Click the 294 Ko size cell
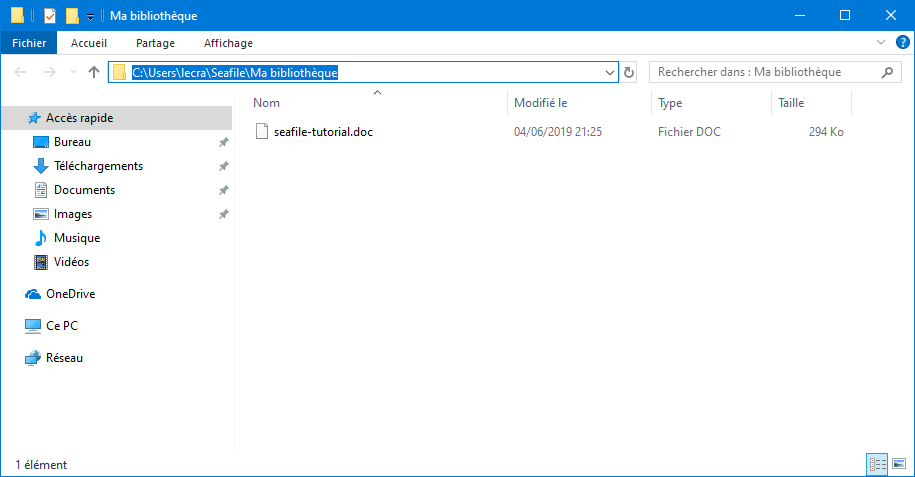915x477 pixels. click(826, 132)
